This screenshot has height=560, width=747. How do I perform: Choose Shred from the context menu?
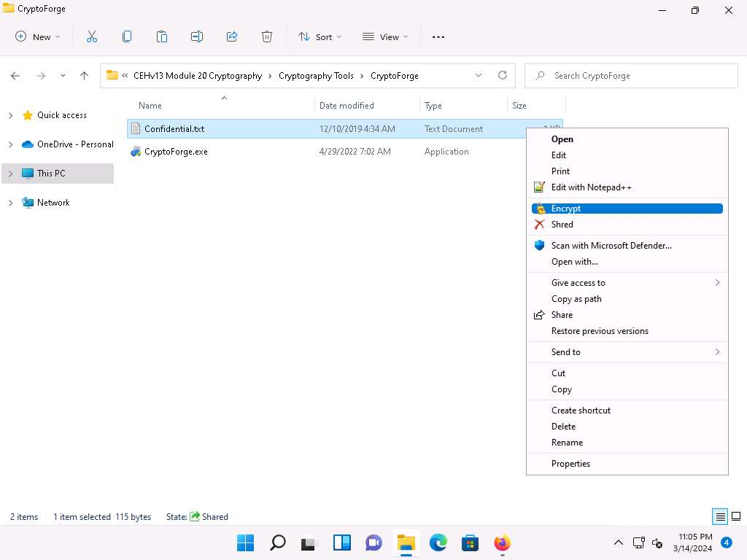[x=562, y=225]
